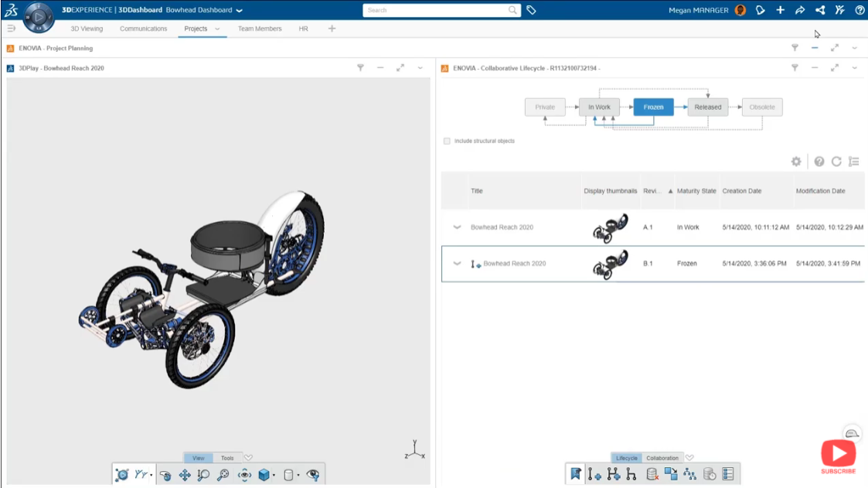Click the A.1 revision thumbnail image
Viewport: 868px width, 488px height.
[x=610, y=227]
